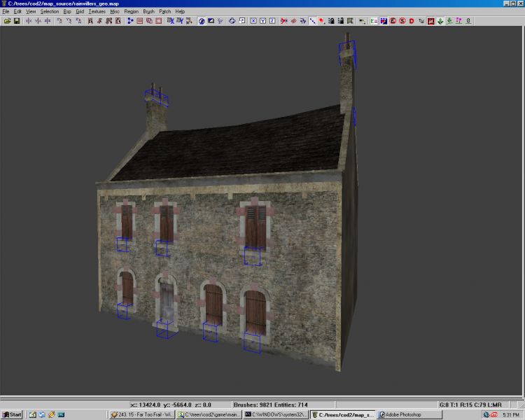
Task: Click the Y clipper toolbar icon
Action: click(180, 21)
